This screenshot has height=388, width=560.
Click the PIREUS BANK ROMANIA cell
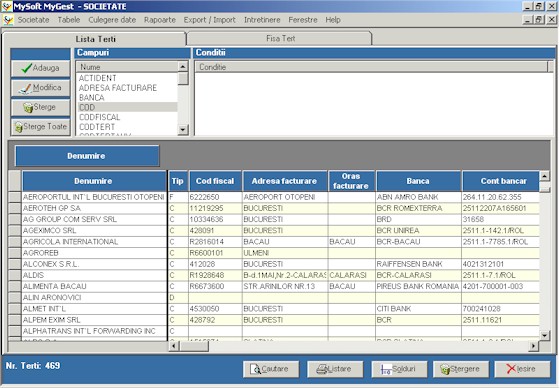tap(418, 287)
